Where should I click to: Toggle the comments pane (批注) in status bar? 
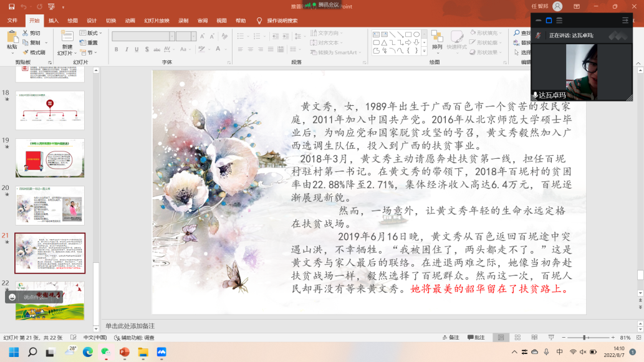coord(476,338)
